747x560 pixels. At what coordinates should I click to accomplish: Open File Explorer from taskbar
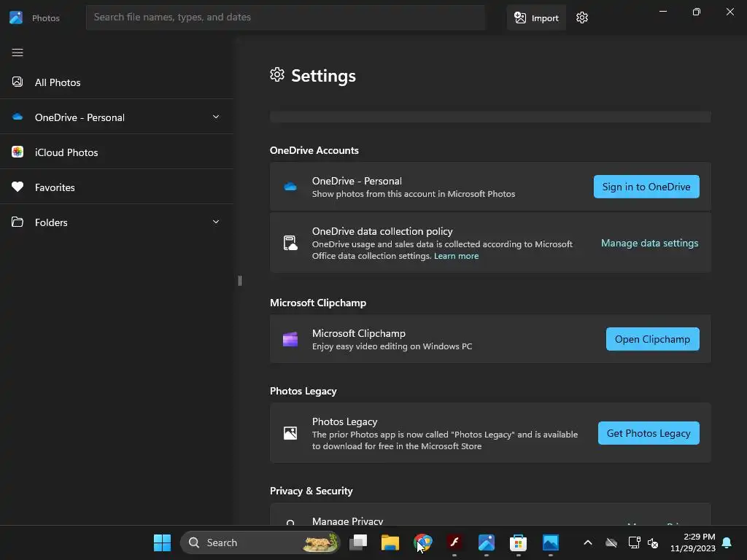coord(390,542)
